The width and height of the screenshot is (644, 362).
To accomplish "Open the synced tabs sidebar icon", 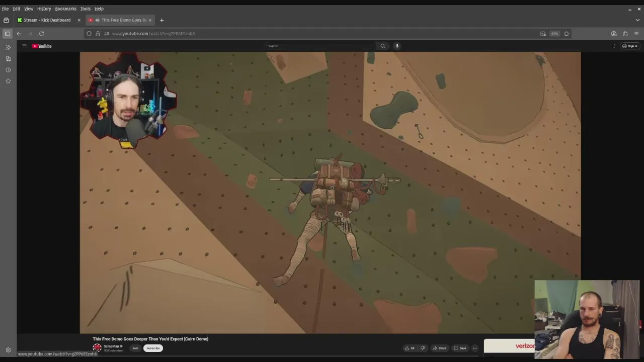I will (x=8, y=59).
